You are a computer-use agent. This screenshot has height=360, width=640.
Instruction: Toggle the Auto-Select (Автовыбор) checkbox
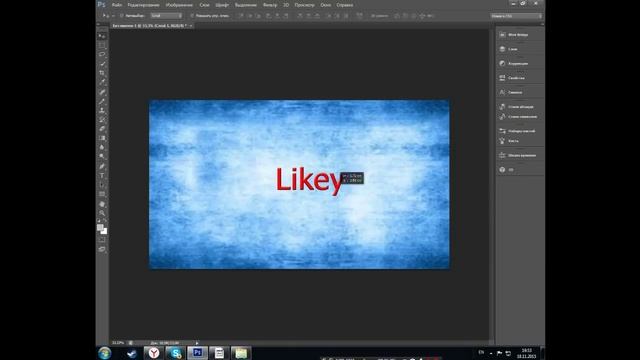(122, 16)
